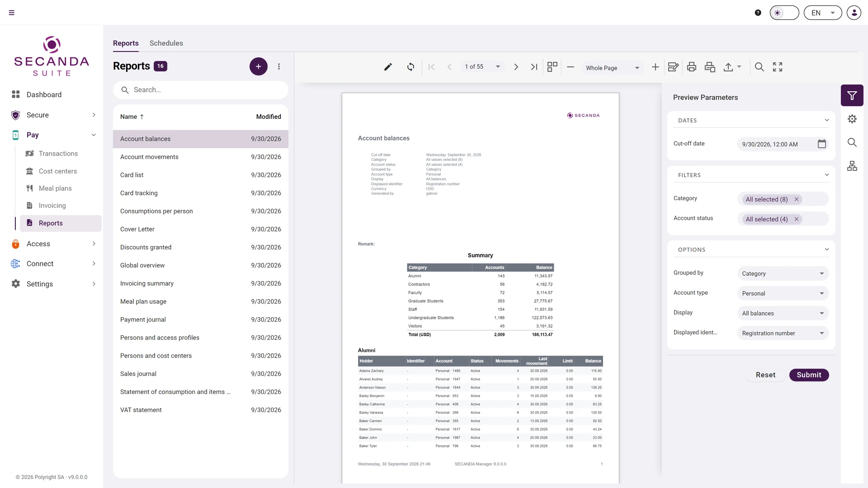Jump to last report page
Image resolution: width=868 pixels, height=488 pixels.
534,67
